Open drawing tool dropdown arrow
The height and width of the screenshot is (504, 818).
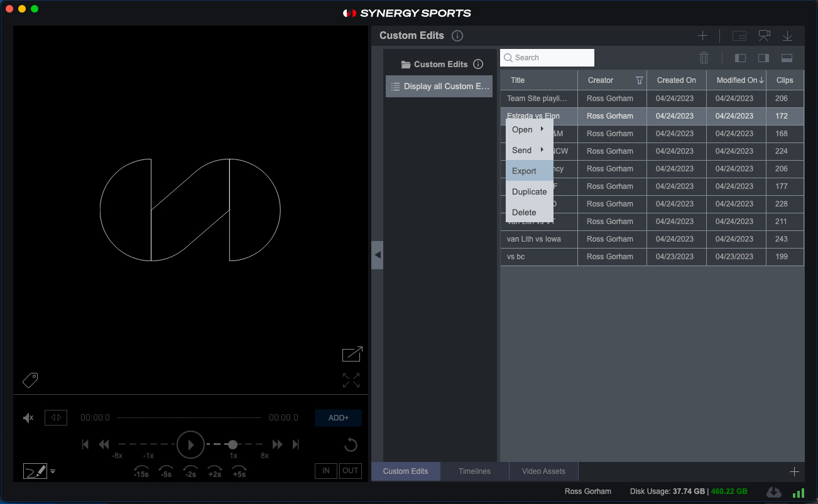pyautogui.click(x=53, y=471)
